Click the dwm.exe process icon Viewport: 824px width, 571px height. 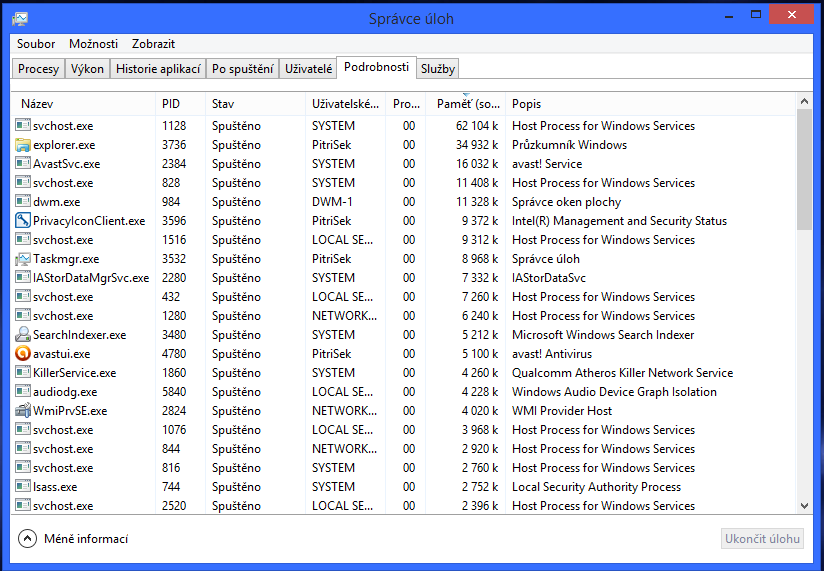tap(23, 201)
